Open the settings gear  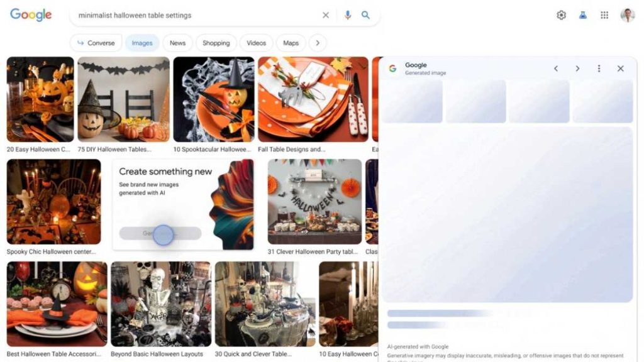coord(561,15)
